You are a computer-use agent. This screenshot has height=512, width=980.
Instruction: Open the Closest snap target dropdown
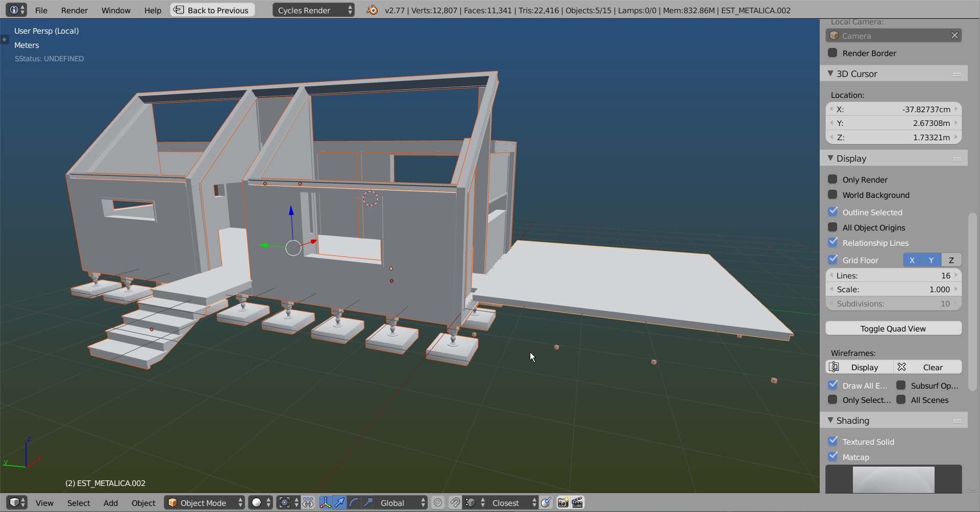point(513,502)
